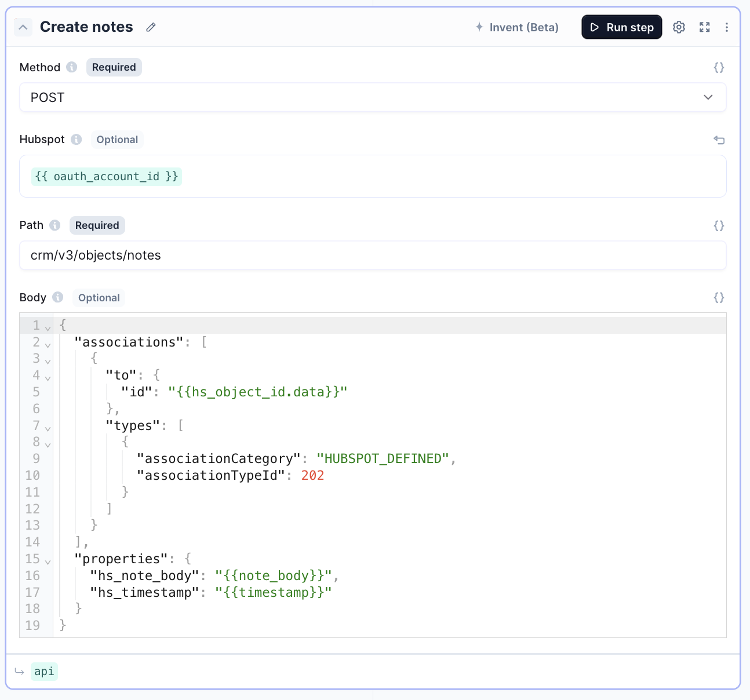The width and height of the screenshot is (750, 700).
Task: Edit the crm/v3/objects/notes path field
Action: pos(373,256)
